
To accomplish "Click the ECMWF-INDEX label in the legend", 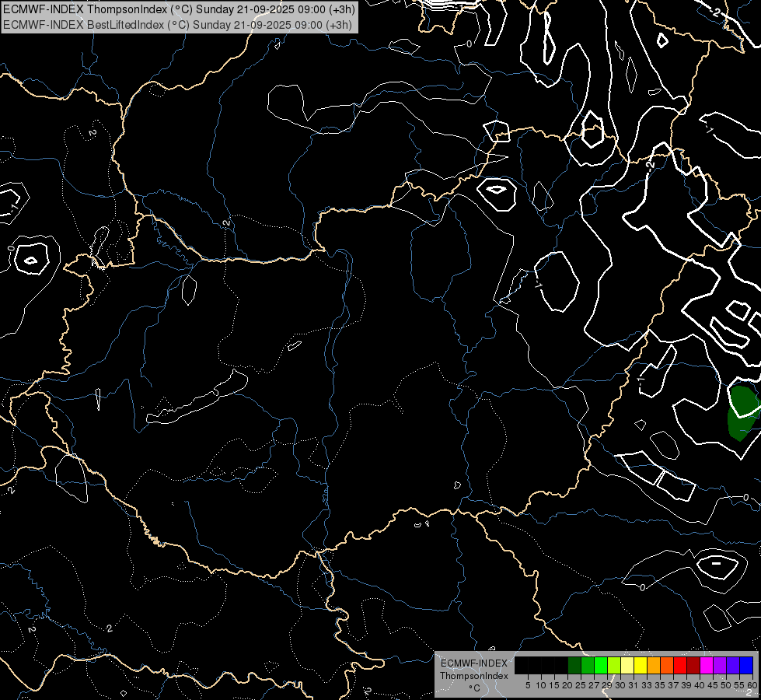I will tap(473, 663).
